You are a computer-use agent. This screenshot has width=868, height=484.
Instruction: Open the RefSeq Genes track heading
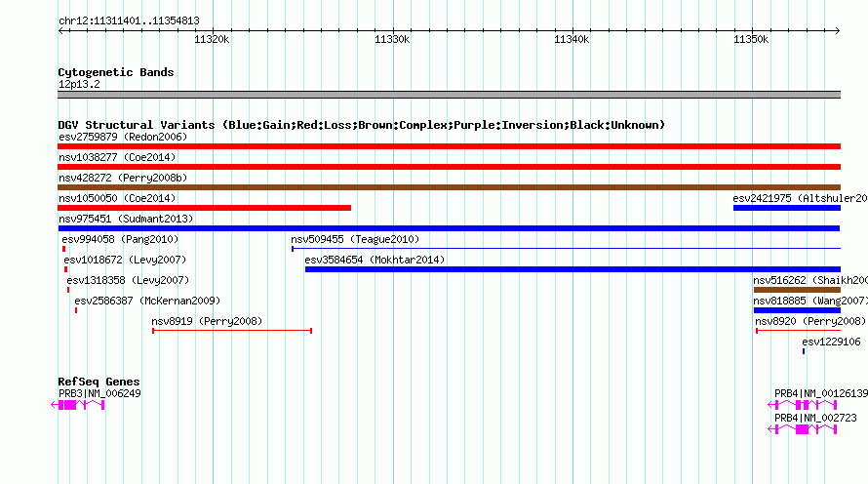tap(99, 382)
